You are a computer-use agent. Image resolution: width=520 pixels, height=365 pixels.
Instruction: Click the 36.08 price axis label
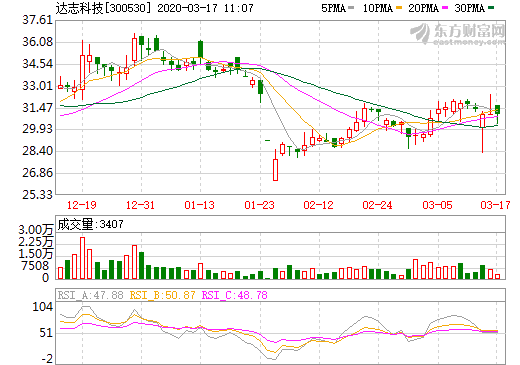38,42
